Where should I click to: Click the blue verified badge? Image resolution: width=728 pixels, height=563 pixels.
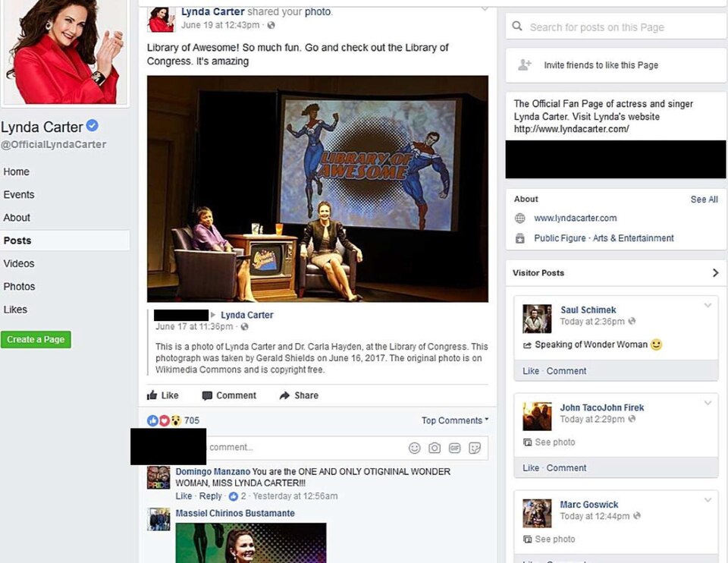coord(93,126)
